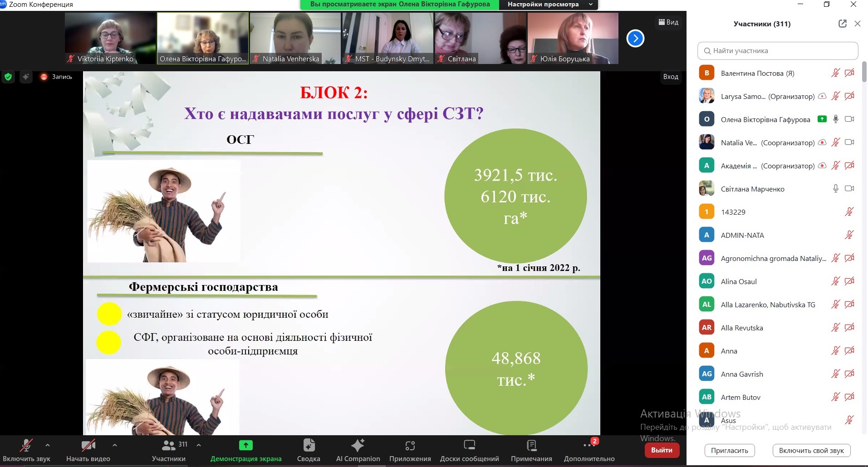Click the Демонстрация экрана share icon
This screenshot has height=467, width=868.
pos(245,446)
